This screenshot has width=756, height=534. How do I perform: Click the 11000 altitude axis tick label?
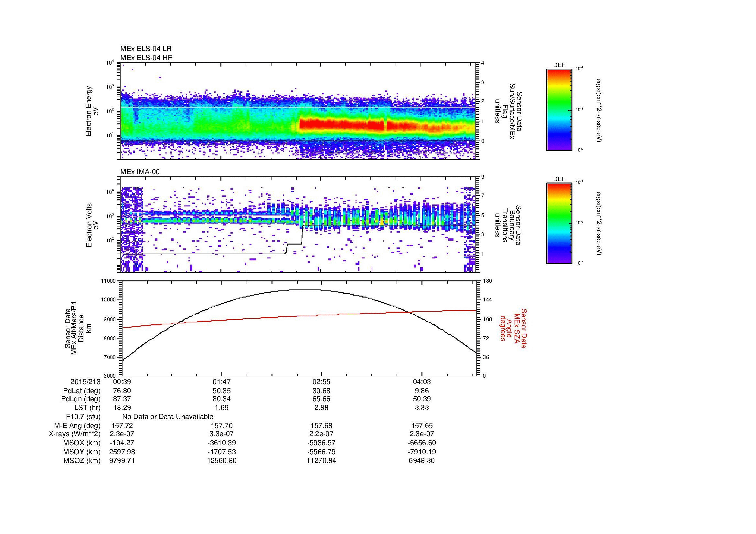tap(109, 281)
